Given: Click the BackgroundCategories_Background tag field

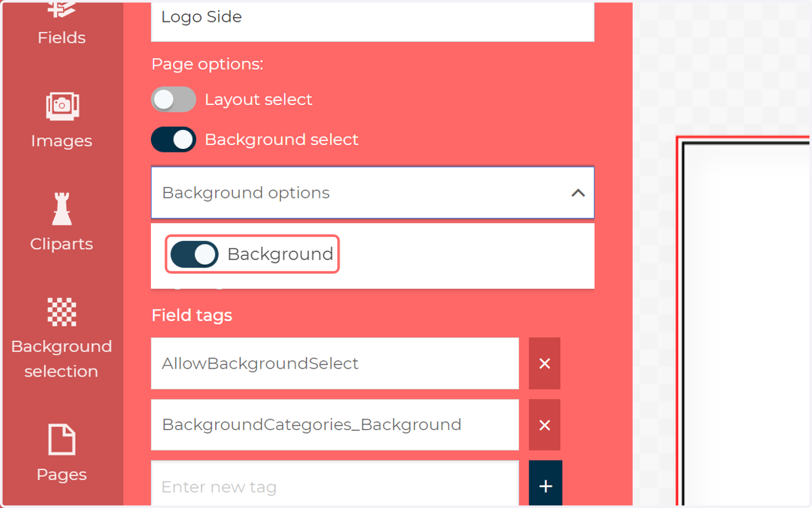Looking at the screenshot, I should pyautogui.click(x=335, y=425).
